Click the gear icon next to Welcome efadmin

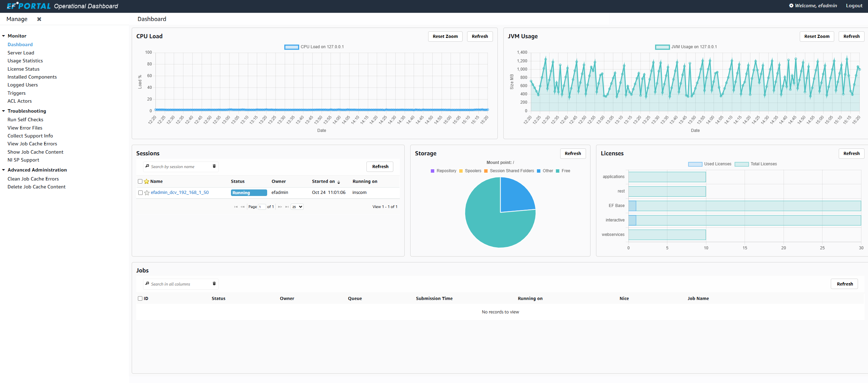[x=791, y=6]
